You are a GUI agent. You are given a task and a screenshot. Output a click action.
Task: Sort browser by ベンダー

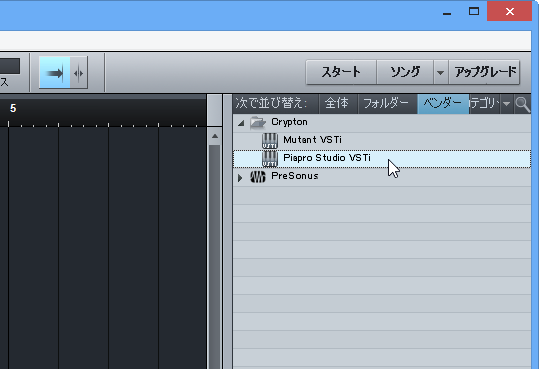443,103
